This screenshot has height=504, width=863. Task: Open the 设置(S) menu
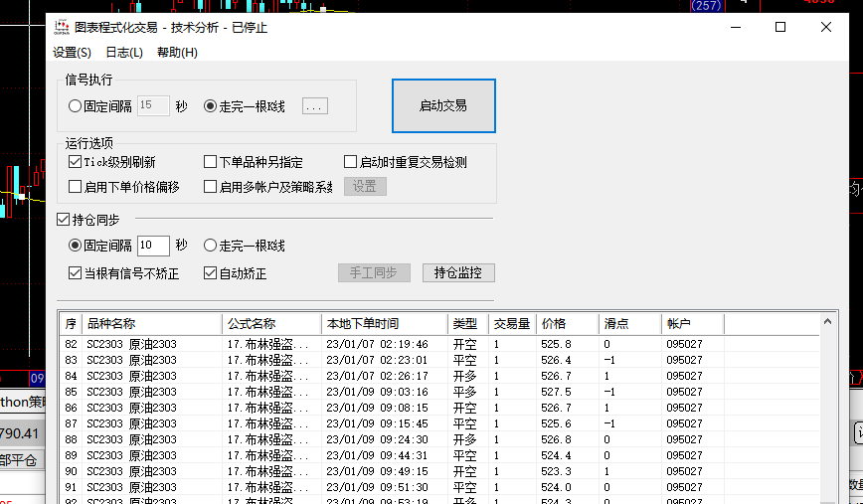(x=72, y=53)
